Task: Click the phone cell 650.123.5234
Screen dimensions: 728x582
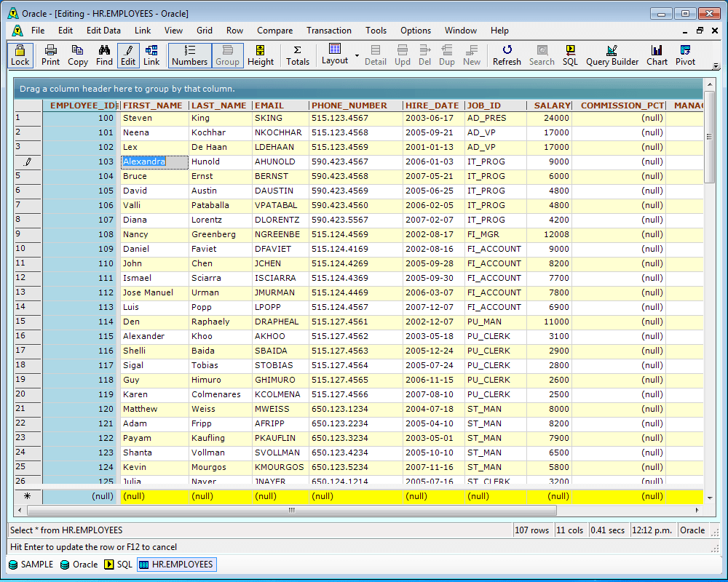Action: (355, 467)
